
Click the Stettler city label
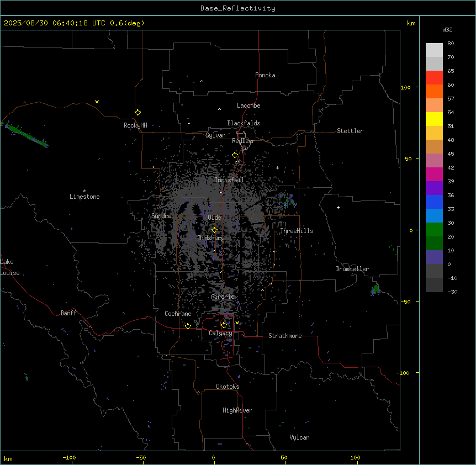(x=350, y=131)
